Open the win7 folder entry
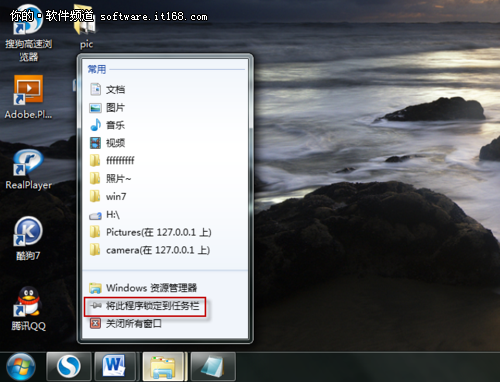Image resolution: width=500 pixels, height=382 pixels. click(165, 196)
